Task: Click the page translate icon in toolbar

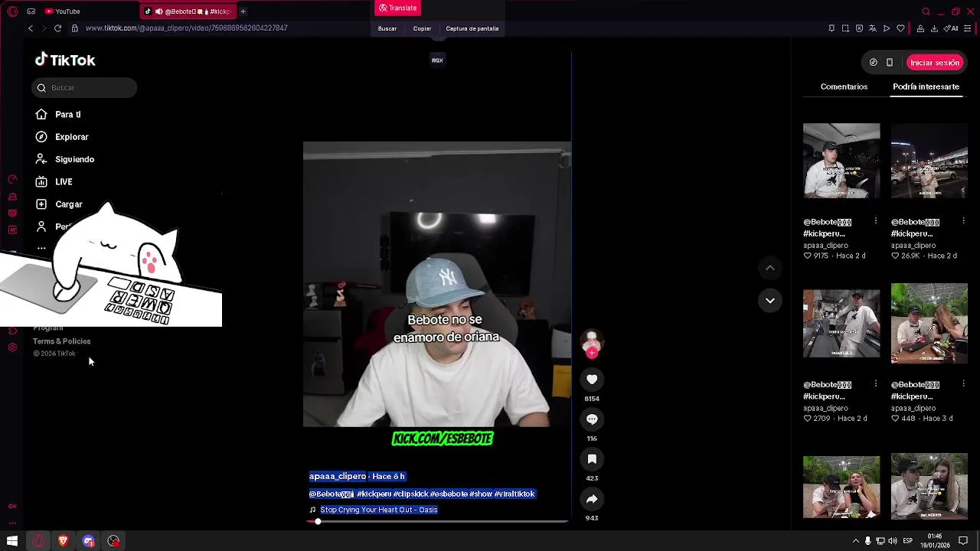Action: point(873,28)
